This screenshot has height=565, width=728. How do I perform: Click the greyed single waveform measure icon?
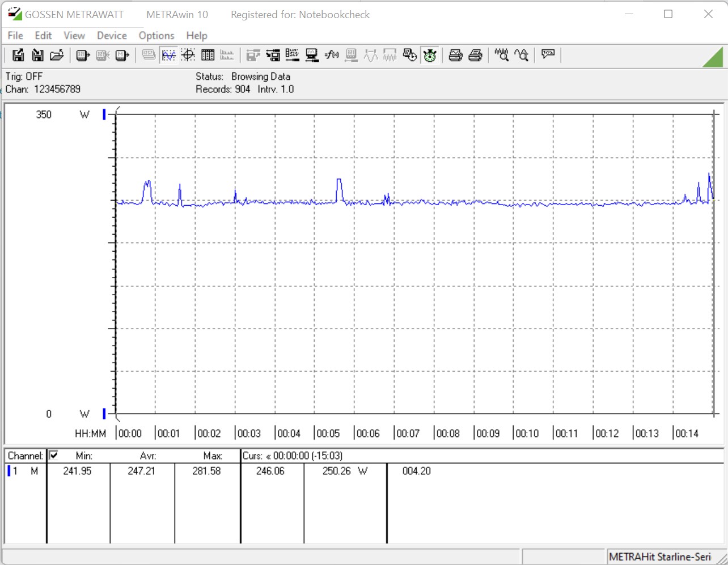click(371, 55)
